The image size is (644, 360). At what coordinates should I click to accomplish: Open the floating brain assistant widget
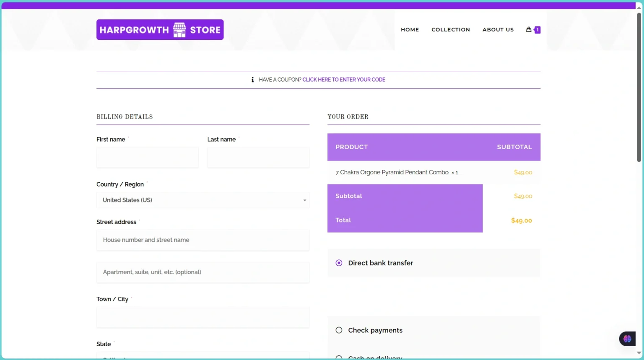(x=627, y=339)
